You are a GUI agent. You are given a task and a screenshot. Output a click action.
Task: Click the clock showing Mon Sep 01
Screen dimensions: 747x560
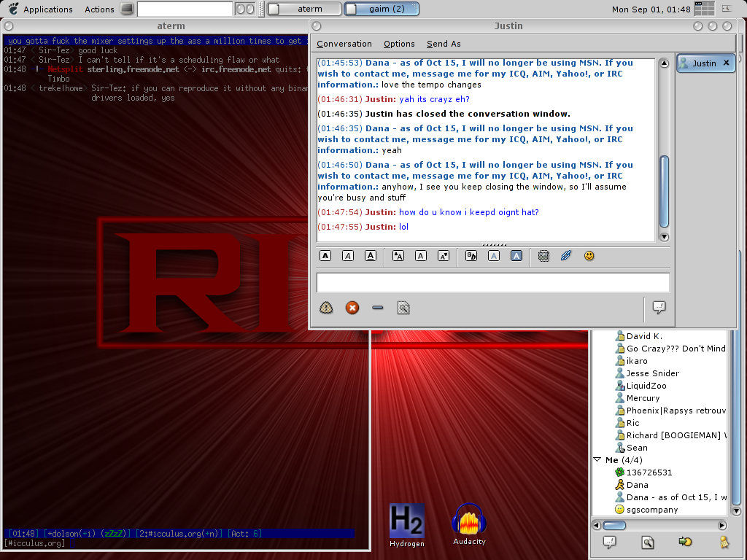(x=651, y=9)
